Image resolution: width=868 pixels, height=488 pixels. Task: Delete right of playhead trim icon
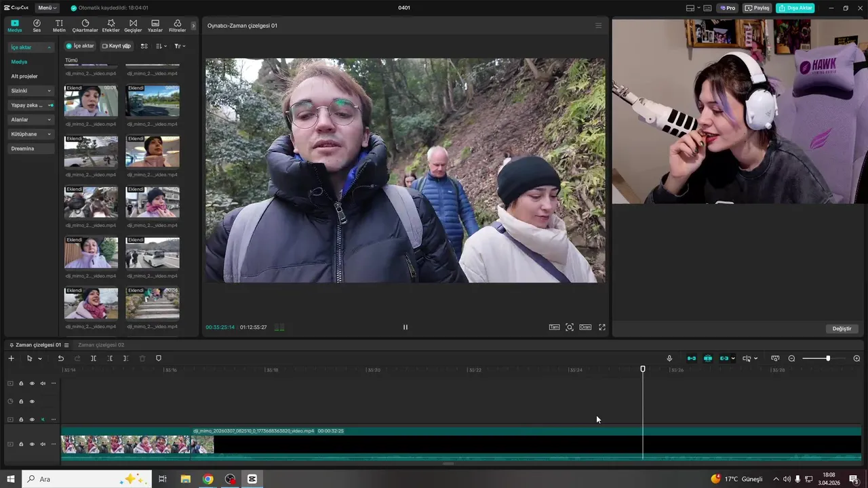126,359
